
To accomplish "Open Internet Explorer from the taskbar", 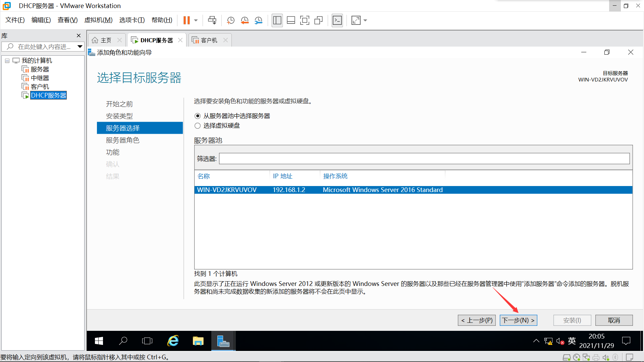I will (x=173, y=341).
